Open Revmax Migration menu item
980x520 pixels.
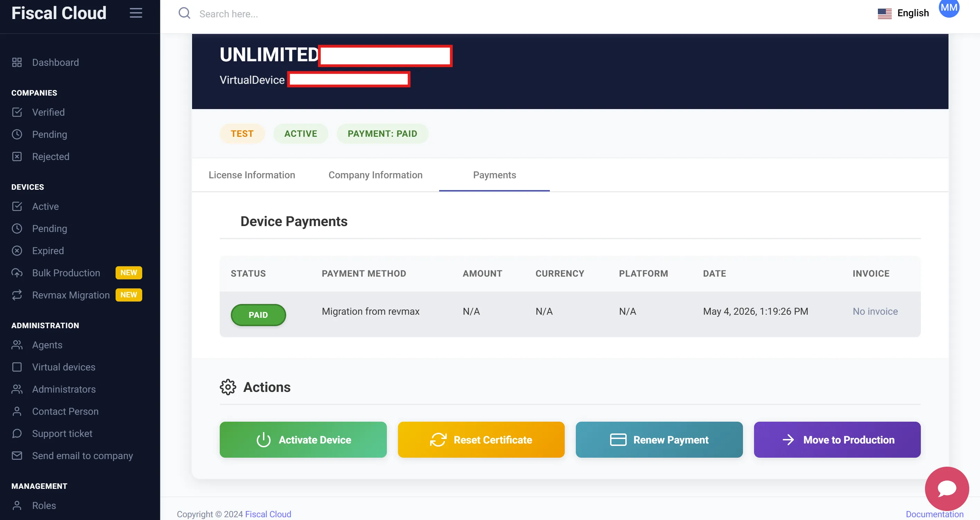71,295
